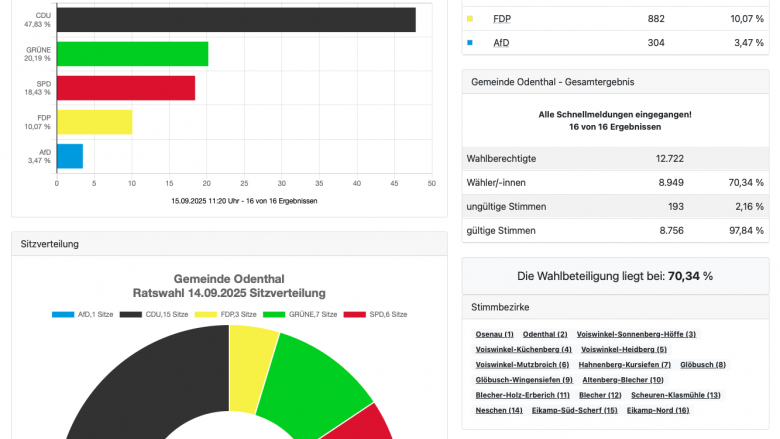This screenshot has width=780, height=439.
Task: Click the 'CDU 47,83 %' bar chart label
Action: (38, 20)
